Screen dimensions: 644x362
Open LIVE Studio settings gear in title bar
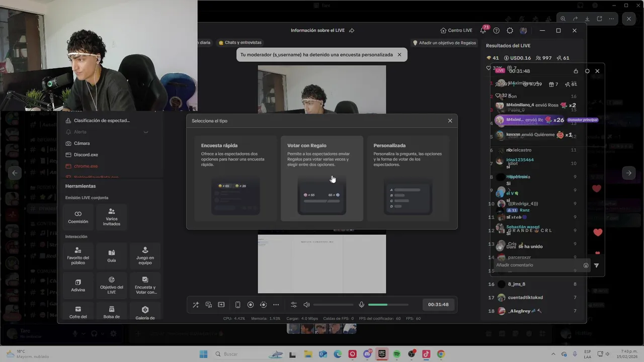pos(510,30)
